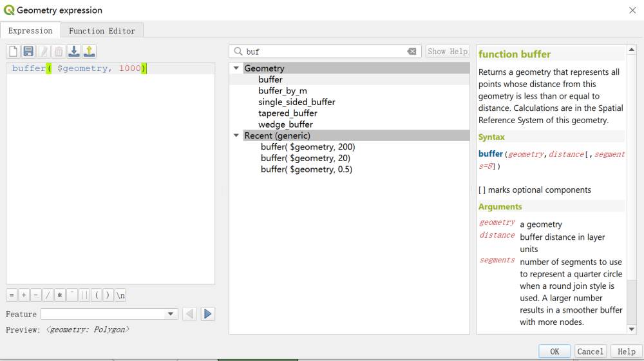Close the Geometry expression window
Viewport: 644px width, 361px height.
coord(632,10)
